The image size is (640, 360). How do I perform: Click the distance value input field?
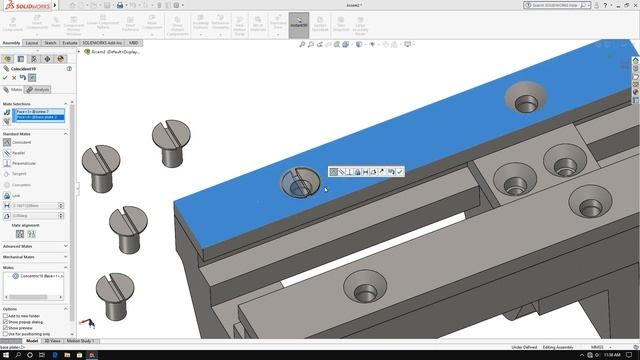pyautogui.click(x=36, y=206)
